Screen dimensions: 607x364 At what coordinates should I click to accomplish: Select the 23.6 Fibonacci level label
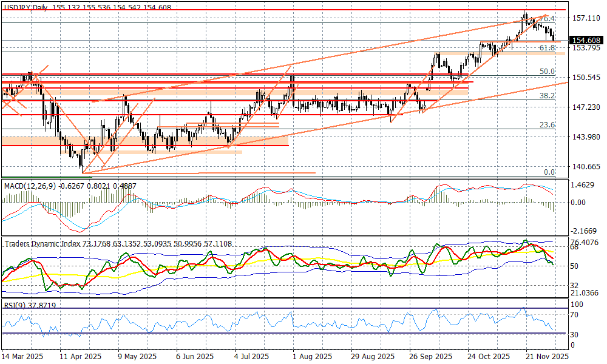tap(547, 125)
